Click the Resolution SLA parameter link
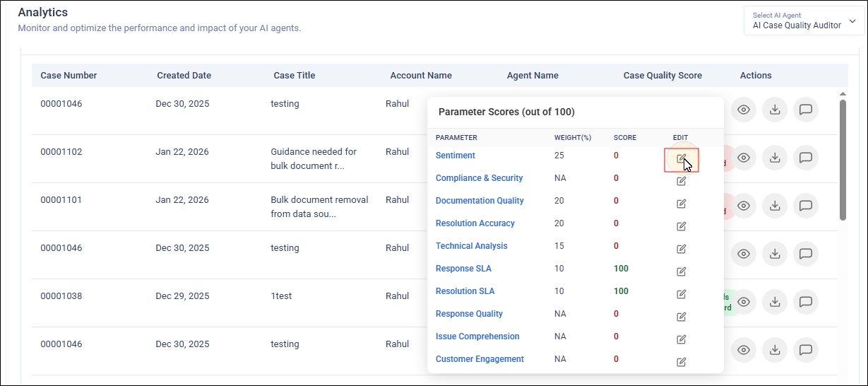 (465, 291)
